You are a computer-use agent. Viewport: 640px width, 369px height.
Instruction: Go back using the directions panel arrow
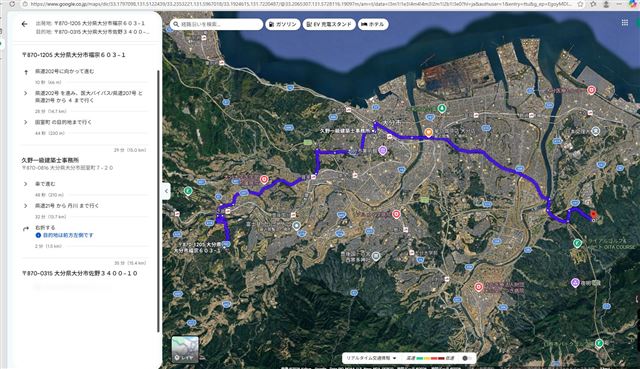pyautogui.click(x=24, y=24)
